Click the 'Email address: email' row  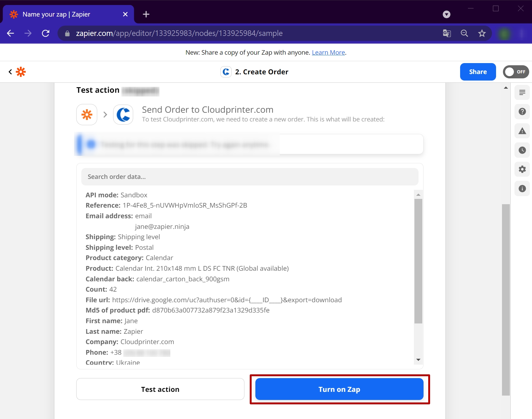pos(118,216)
